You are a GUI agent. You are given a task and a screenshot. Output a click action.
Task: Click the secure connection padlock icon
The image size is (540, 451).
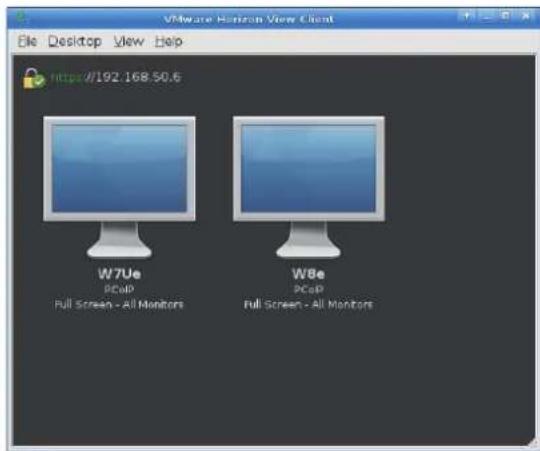34,78
